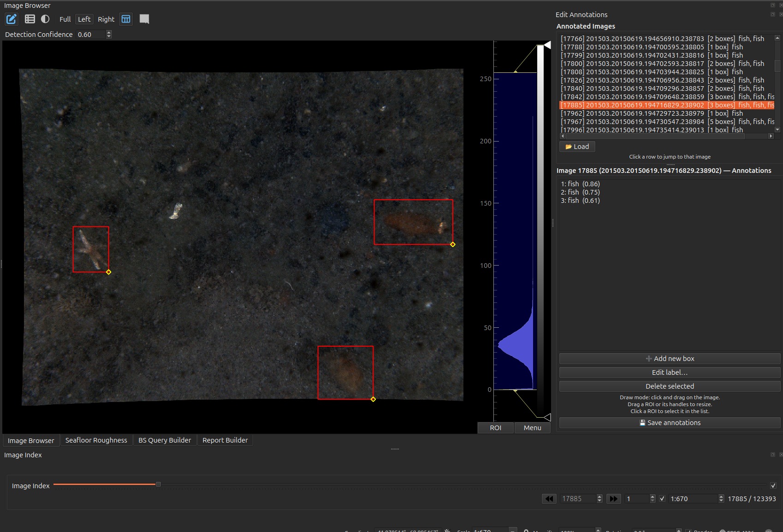Go to previous image with rewind button
This screenshot has width=783, height=532.
[x=549, y=499]
